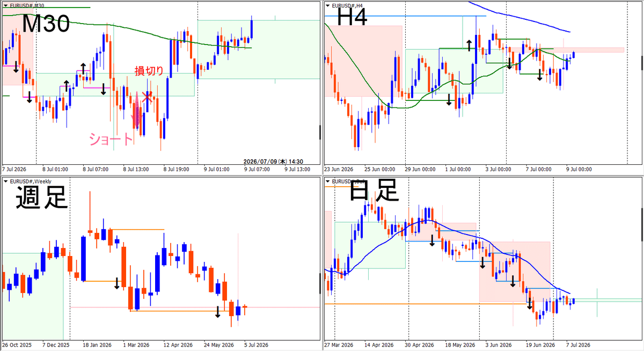This screenshot has height=351, width=644.
Task: Select the blue moving average on H4
Action: coord(518,16)
